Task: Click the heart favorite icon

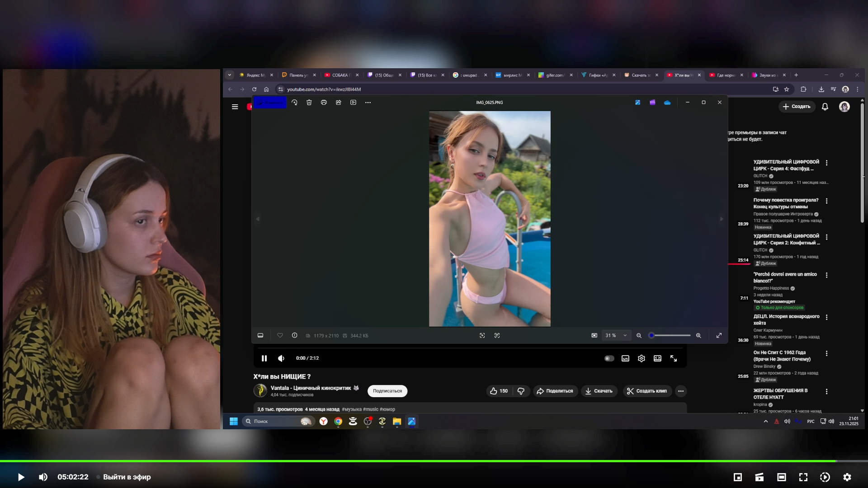Action: [280, 335]
